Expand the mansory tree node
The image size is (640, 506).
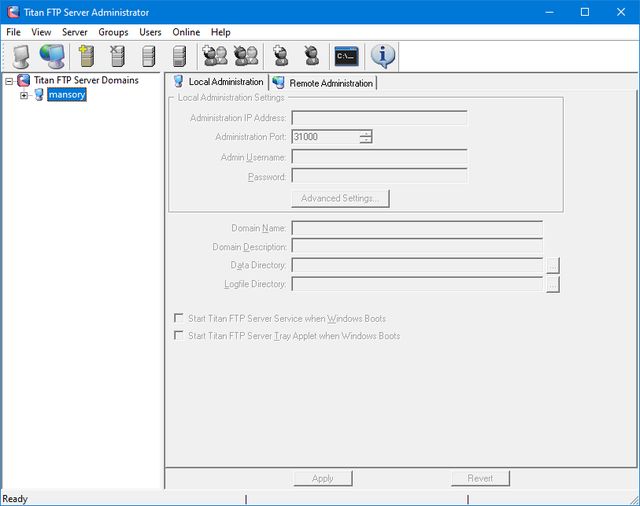tap(24, 95)
